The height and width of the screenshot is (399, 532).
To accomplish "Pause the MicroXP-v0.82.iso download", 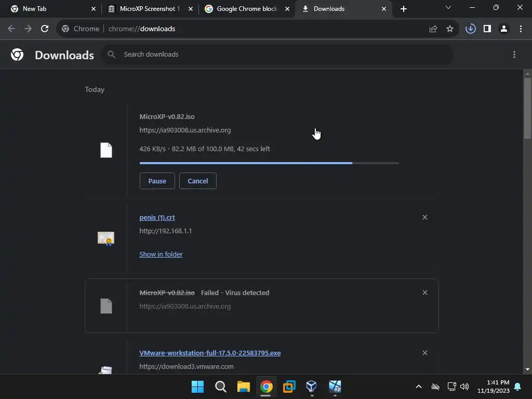I will click(157, 181).
